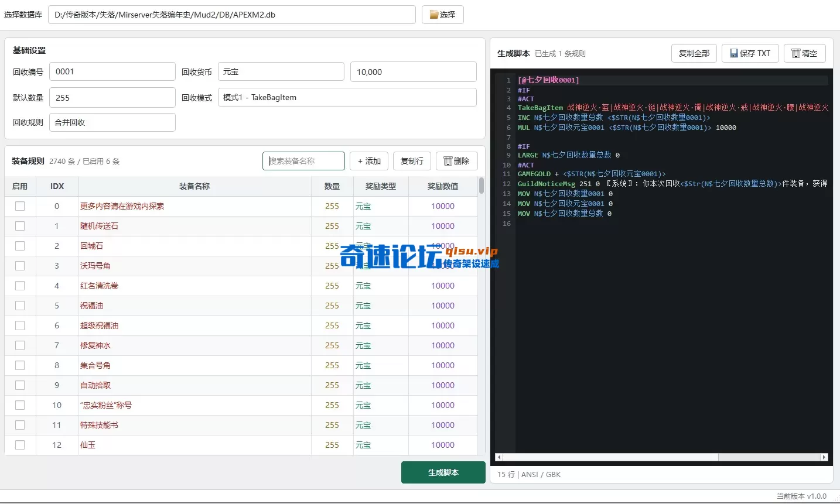Enable the 沃玛号角 row checkbox
Screen dimensions: 840x504
[x=20, y=266]
